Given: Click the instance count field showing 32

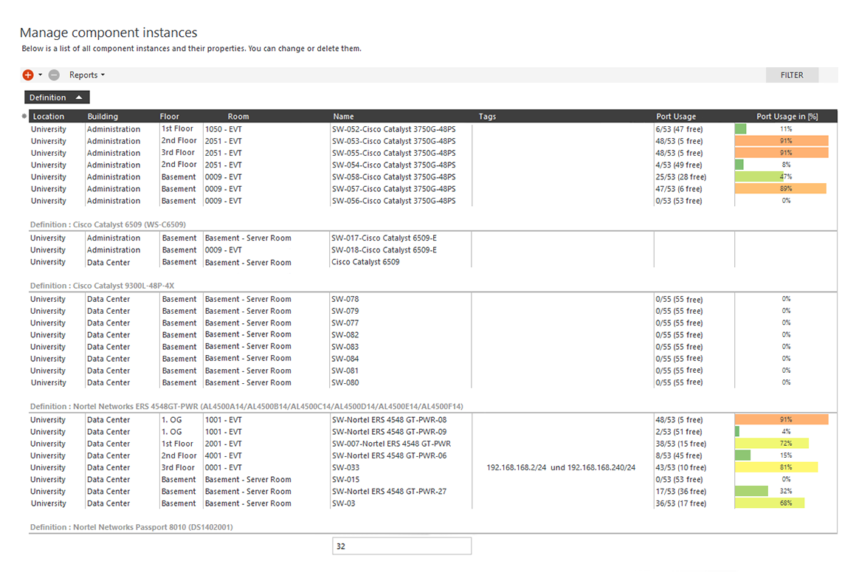Looking at the screenshot, I should pyautogui.click(x=402, y=546).
